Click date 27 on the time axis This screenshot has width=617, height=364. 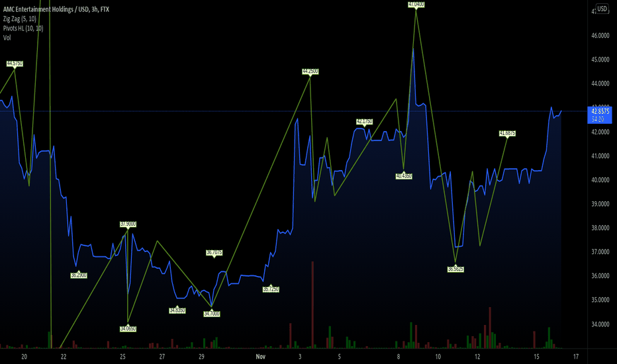pos(162,357)
